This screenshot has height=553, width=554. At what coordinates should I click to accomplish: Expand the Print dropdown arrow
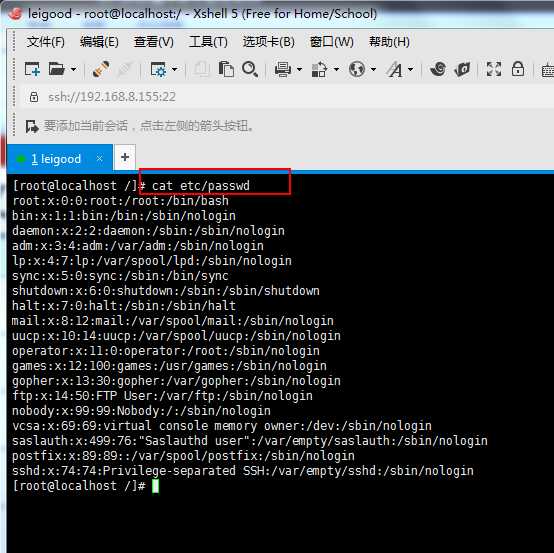(299, 69)
